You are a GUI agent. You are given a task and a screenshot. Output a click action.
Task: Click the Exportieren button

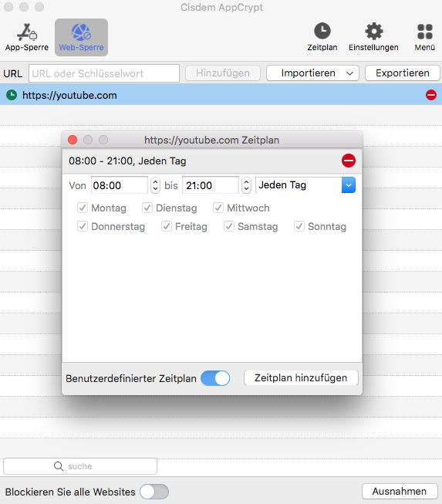403,73
